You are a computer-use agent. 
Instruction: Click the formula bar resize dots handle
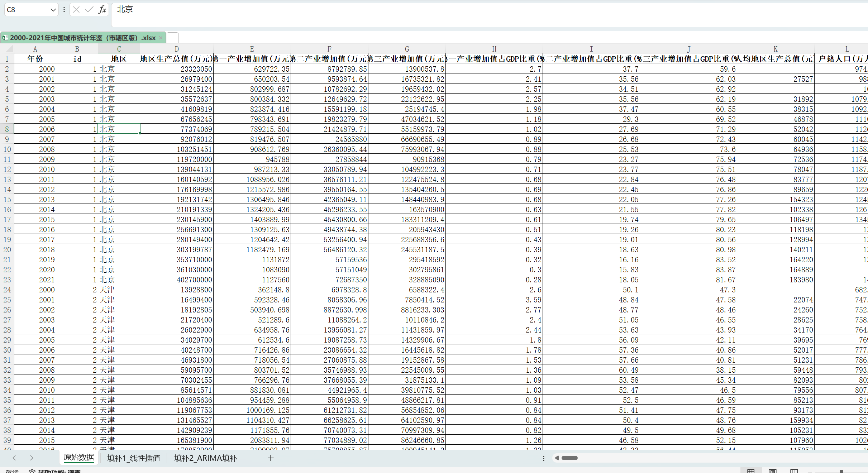(x=64, y=10)
